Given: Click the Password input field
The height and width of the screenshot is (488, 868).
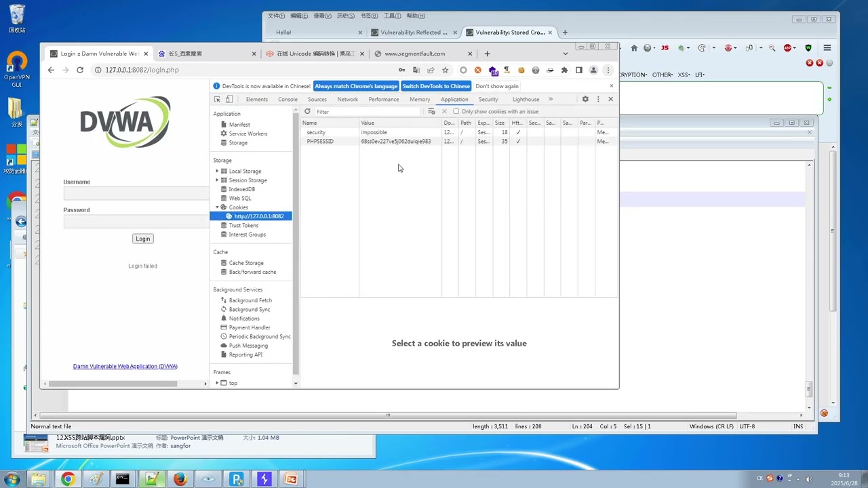Looking at the screenshot, I should pyautogui.click(x=136, y=222).
